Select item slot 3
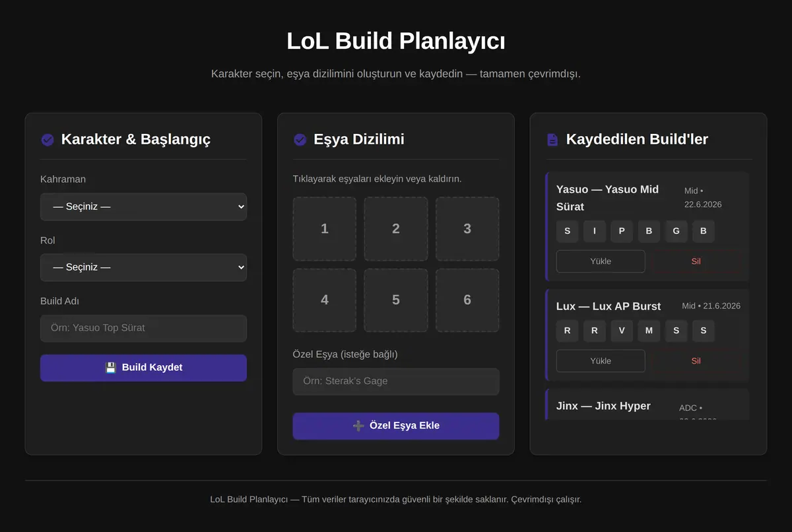The height and width of the screenshot is (532, 792). [x=467, y=229]
